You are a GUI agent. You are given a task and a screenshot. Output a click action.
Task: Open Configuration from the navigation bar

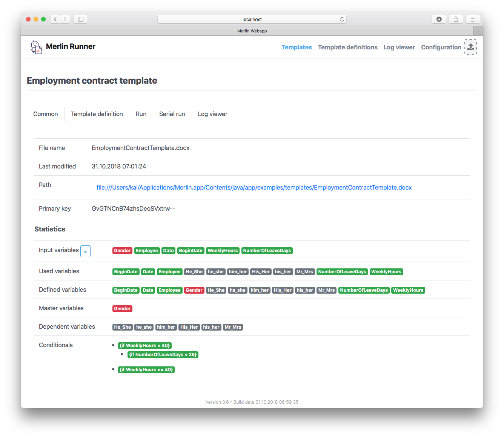coord(441,47)
